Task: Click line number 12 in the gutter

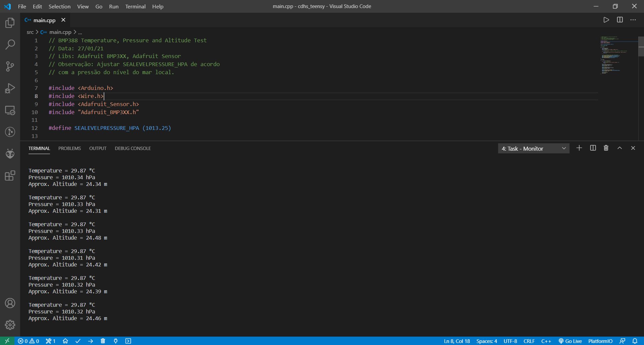Action: click(34, 128)
